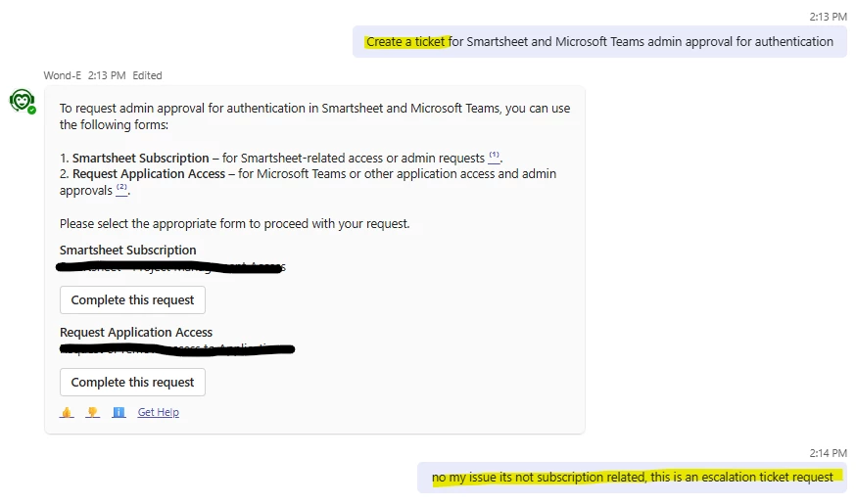Screen dimensions: 856x504
Task: Open citation (2) after admin approvals
Action: 121,189
